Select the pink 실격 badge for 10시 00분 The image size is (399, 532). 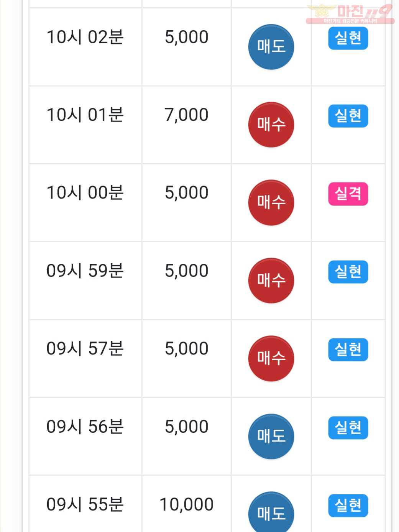pyautogui.click(x=348, y=194)
